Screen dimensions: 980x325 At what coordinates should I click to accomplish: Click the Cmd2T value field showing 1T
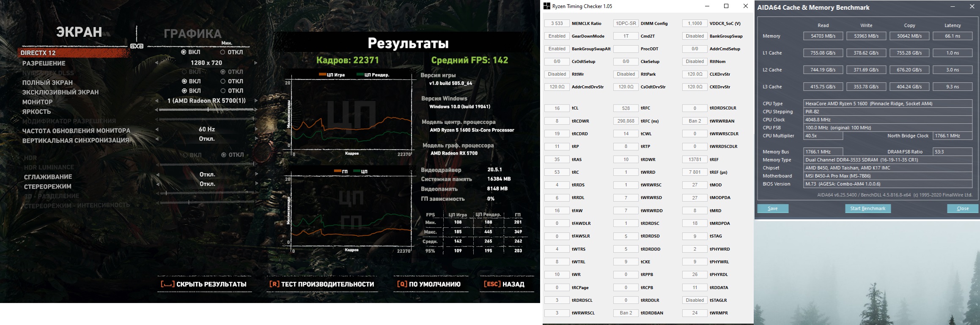(x=626, y=36)
